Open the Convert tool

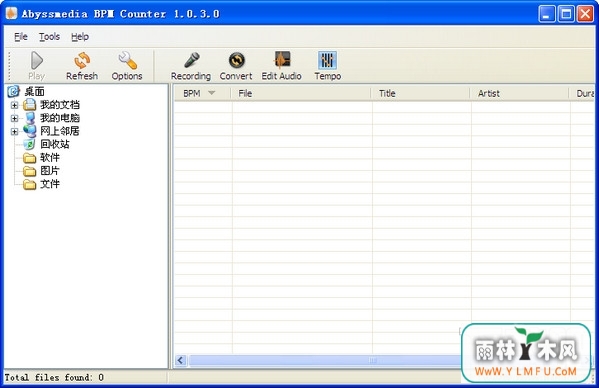[x=236, y=66]
